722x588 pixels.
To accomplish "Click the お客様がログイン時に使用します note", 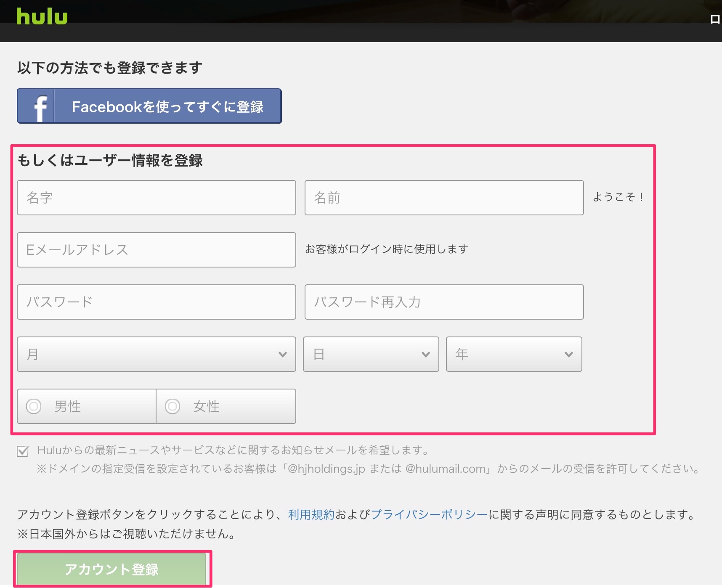I will [387, 249].
